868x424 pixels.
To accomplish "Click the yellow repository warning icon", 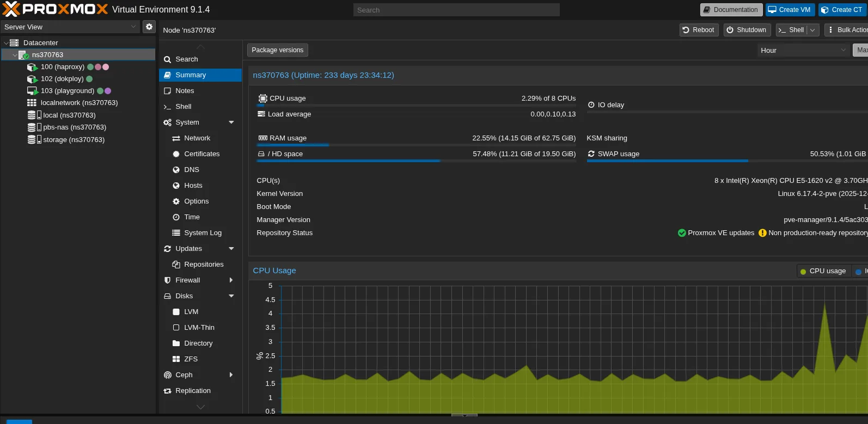I will (x=762, y=233).
